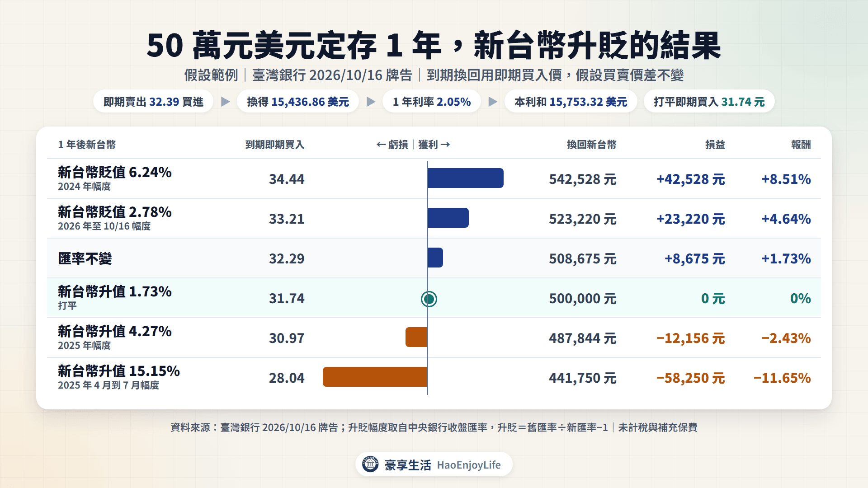
Task: Click the 虧損 | 獲利 axis header
Action: pos(413,145)
